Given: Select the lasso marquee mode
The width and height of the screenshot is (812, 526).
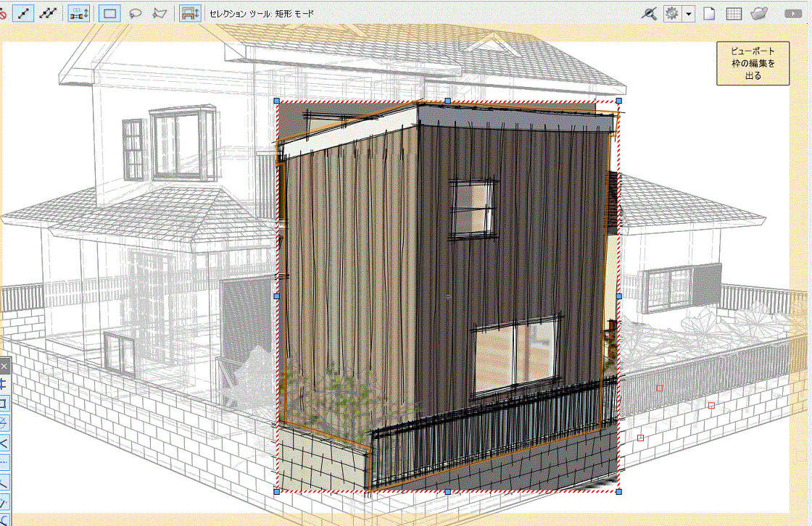Looking at the screenshot, I should coord(135,14).
